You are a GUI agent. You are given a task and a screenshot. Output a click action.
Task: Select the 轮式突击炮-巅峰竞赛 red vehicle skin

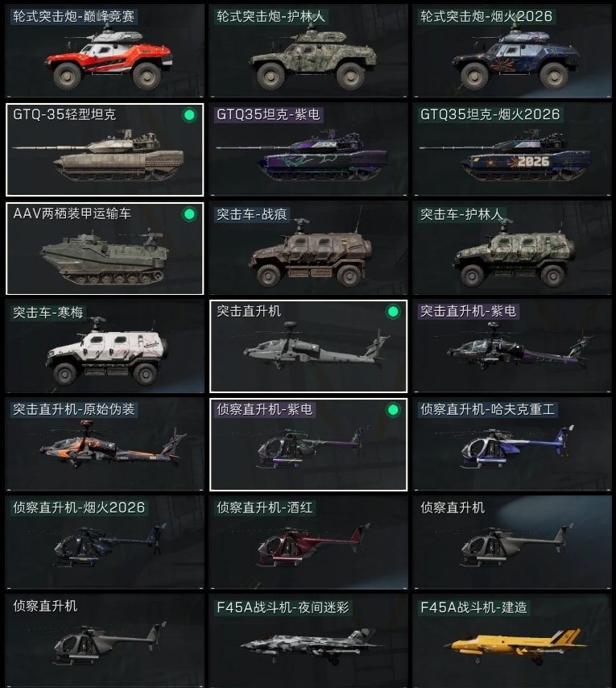coord(105,51)
